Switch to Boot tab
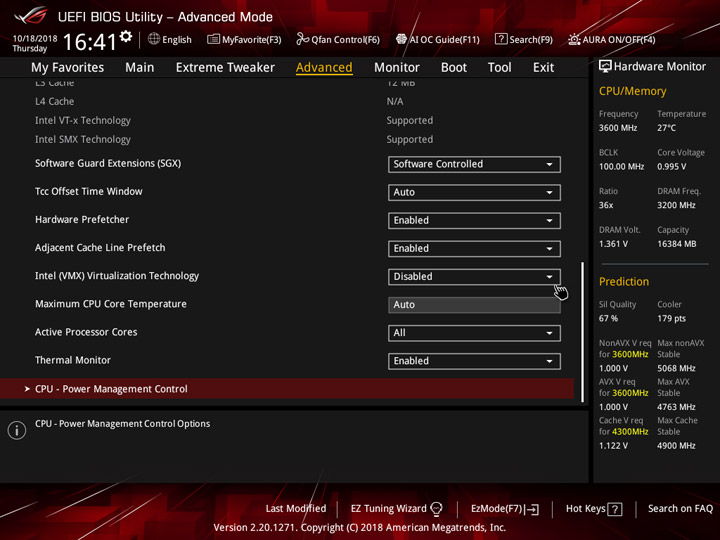 (454, 68)
